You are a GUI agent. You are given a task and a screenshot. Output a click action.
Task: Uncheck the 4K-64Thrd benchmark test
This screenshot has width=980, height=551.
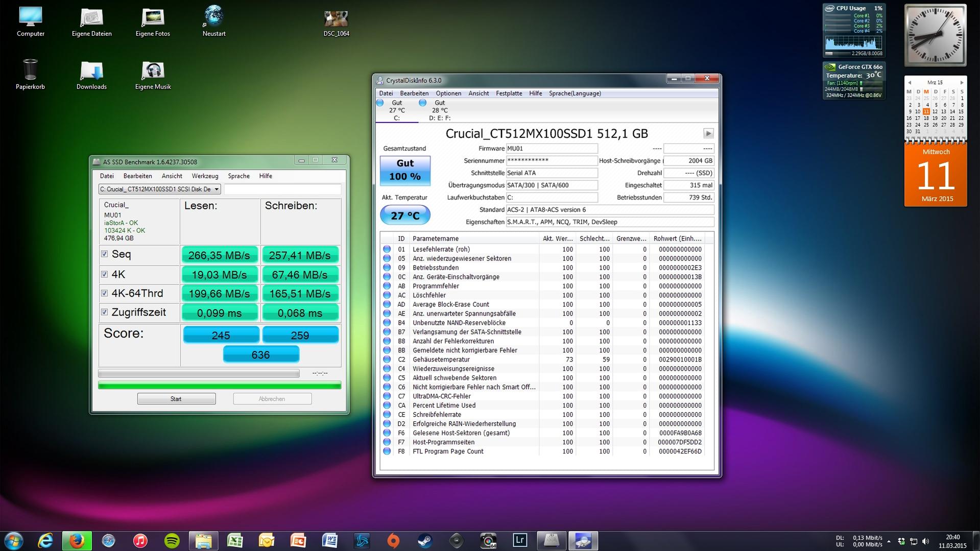tap(105, 293)
